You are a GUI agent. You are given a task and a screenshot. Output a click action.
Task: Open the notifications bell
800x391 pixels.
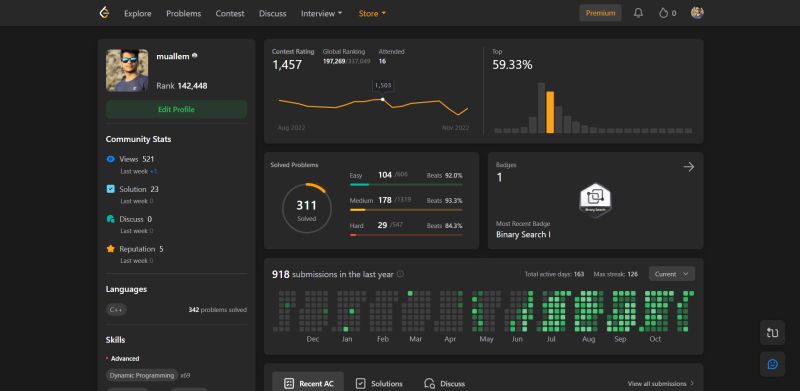638,13
